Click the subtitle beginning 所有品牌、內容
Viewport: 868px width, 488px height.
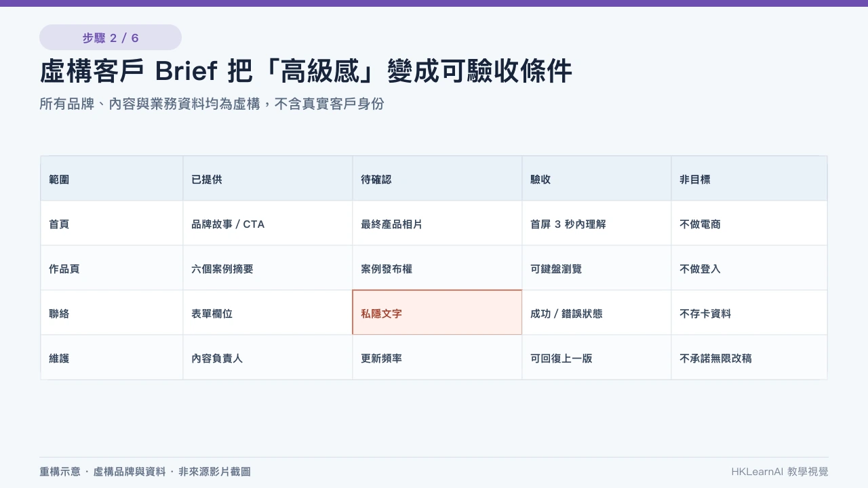[212, 104]
